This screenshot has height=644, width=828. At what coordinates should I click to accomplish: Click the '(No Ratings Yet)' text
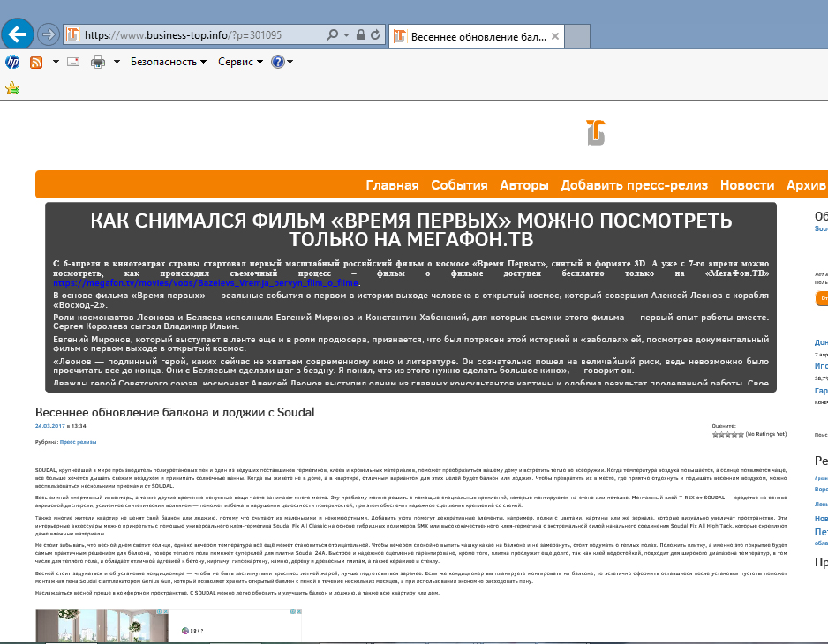(x=765, y=434)
